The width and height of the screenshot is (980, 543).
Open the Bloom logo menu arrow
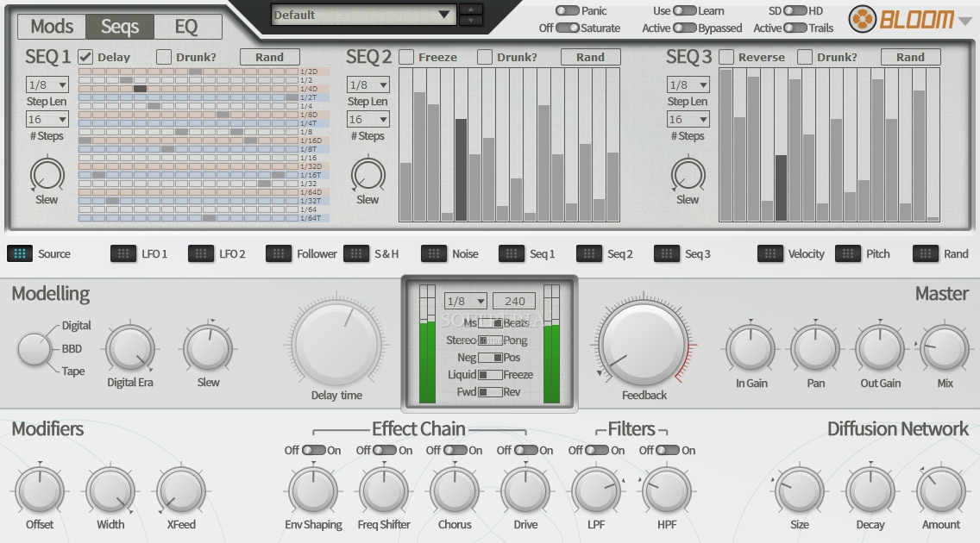pyautogui.click(x=965, y=21)
